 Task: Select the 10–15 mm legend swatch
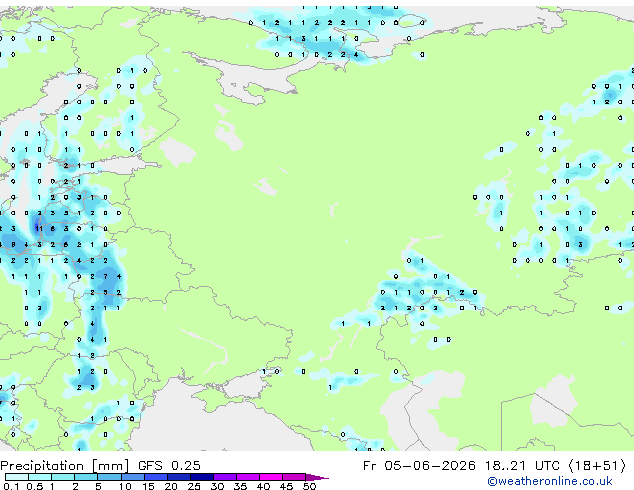click(132, 477)
